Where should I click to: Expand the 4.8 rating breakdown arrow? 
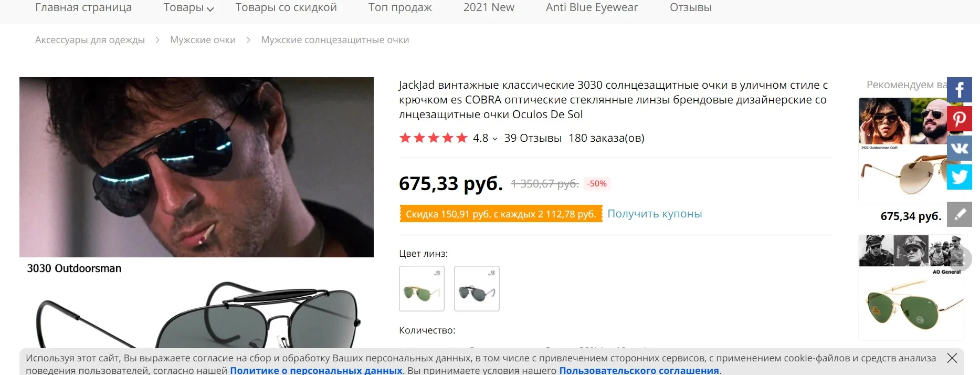(495, 139)
